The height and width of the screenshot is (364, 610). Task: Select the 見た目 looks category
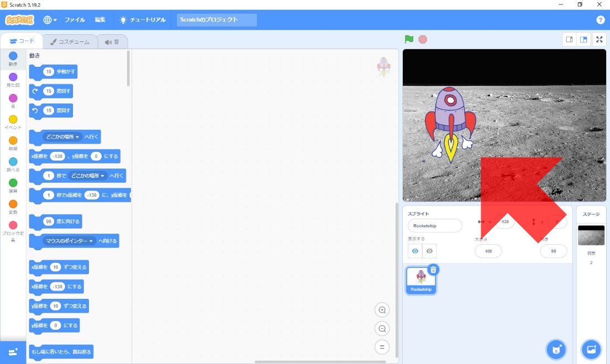click(13, 80)
